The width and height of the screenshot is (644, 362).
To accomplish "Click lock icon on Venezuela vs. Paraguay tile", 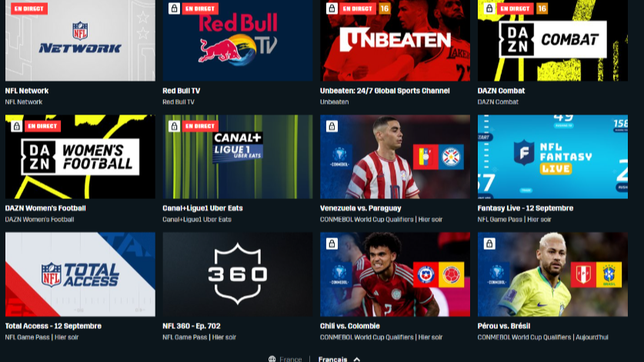I will (x=332, y=126).
